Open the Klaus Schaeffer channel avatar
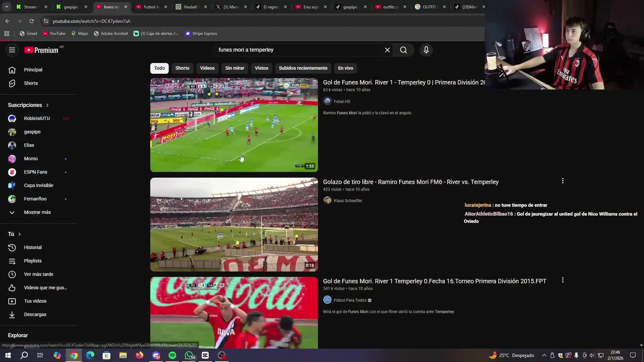Screen dimensions: 644x362 (328, 201)
